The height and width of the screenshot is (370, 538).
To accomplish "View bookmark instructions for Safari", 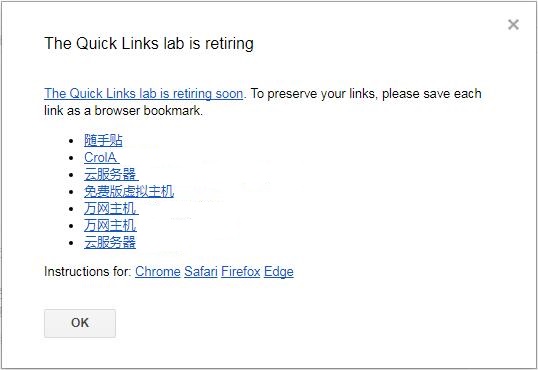I will pos(201,271).
